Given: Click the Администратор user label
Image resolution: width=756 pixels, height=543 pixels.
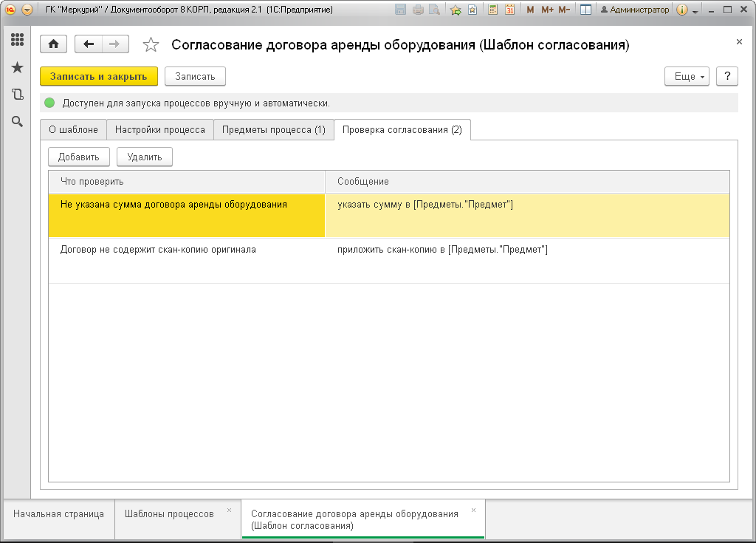Looking at the screenshot, I should coord(635,10).
